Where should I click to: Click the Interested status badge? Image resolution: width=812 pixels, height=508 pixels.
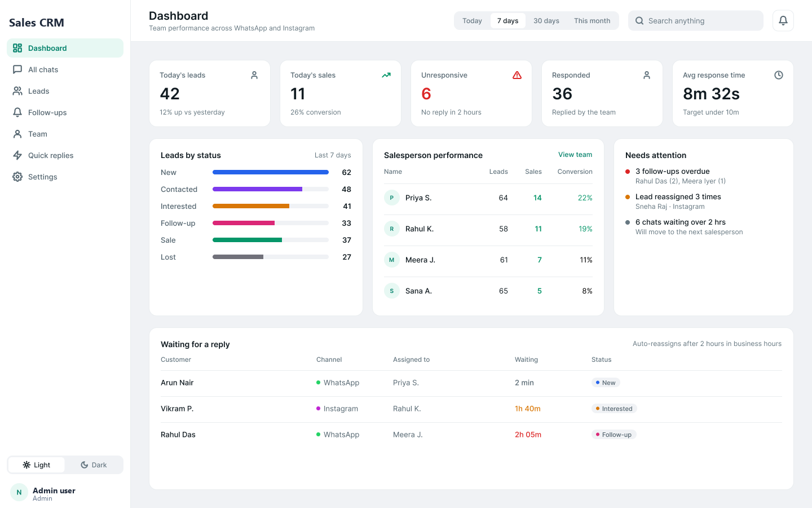614,409
